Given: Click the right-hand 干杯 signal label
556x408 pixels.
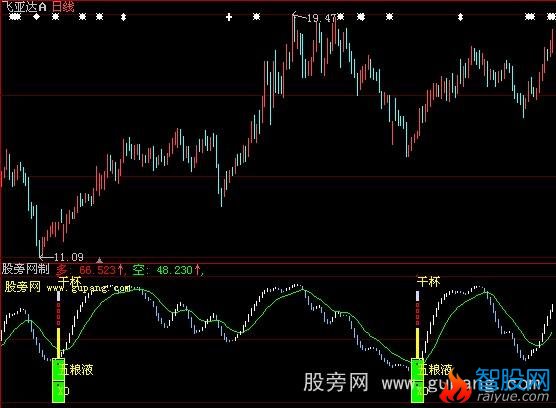Looking at the screenshot, I should [x=429, y=282].
